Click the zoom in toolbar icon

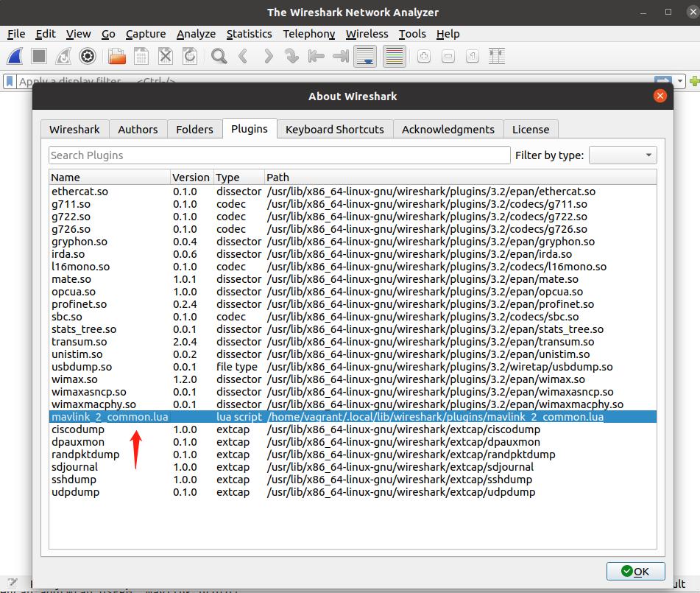(424, 56)
